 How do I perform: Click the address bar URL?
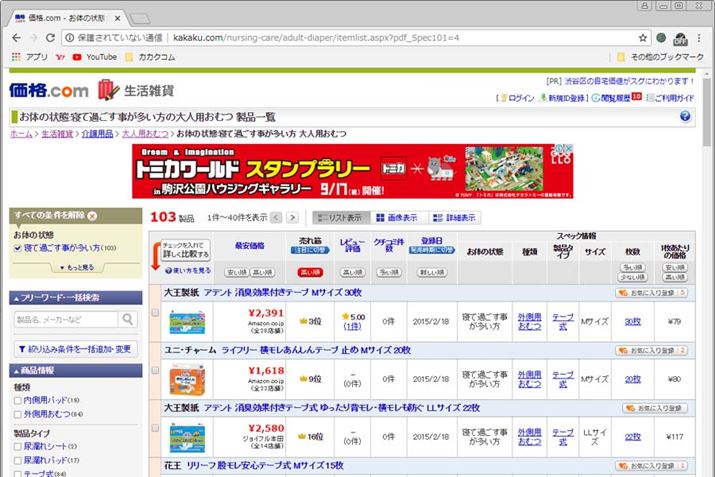[316, 38]
